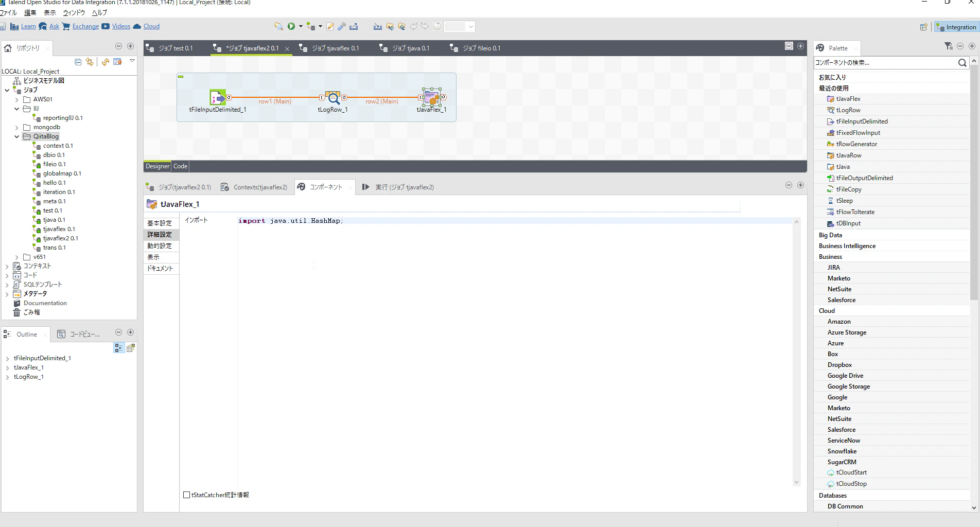This screenshot has width=980, height=527.
Task: Click the component search field in Palette
Action: pos(884,63)
